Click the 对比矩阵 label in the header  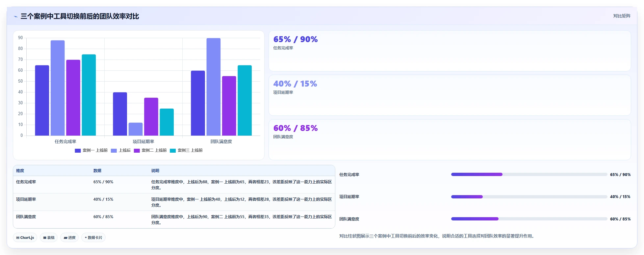(622, 16)
